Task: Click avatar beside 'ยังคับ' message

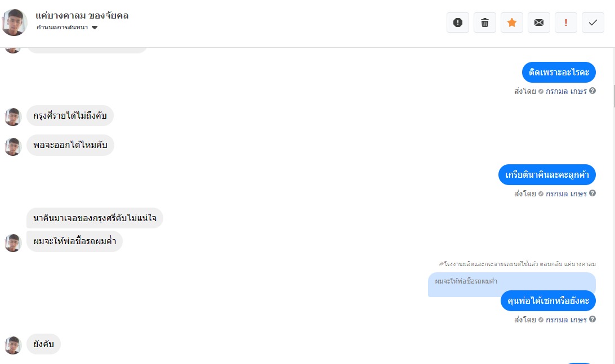Action: tap(13, 345)
